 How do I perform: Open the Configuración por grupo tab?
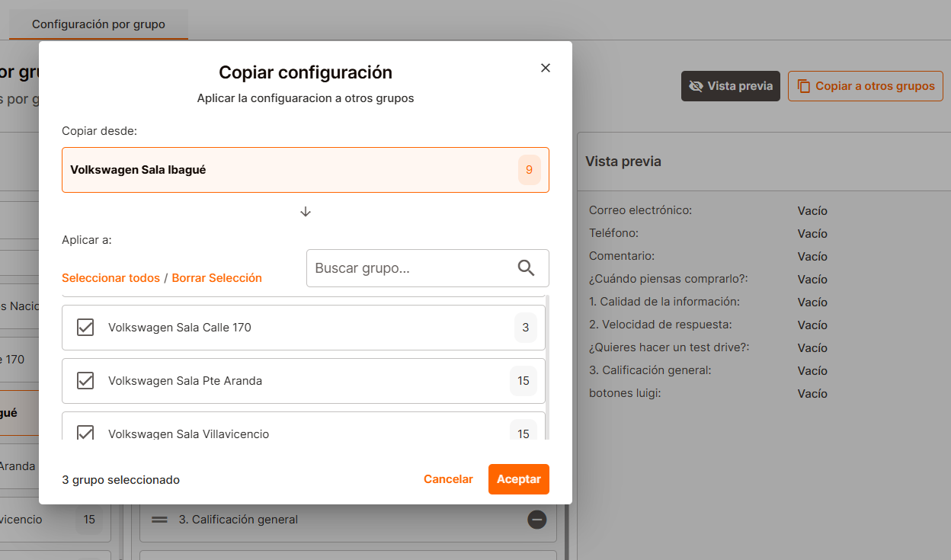pyautogui.click(x=98, y=24)
